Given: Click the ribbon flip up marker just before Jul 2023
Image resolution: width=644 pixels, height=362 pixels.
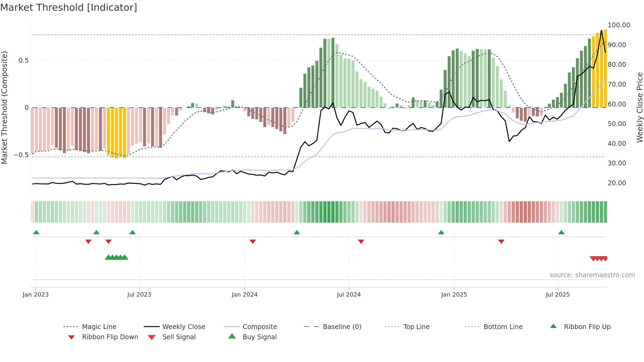Looking at the screenshot, I should tap(133, 232).
